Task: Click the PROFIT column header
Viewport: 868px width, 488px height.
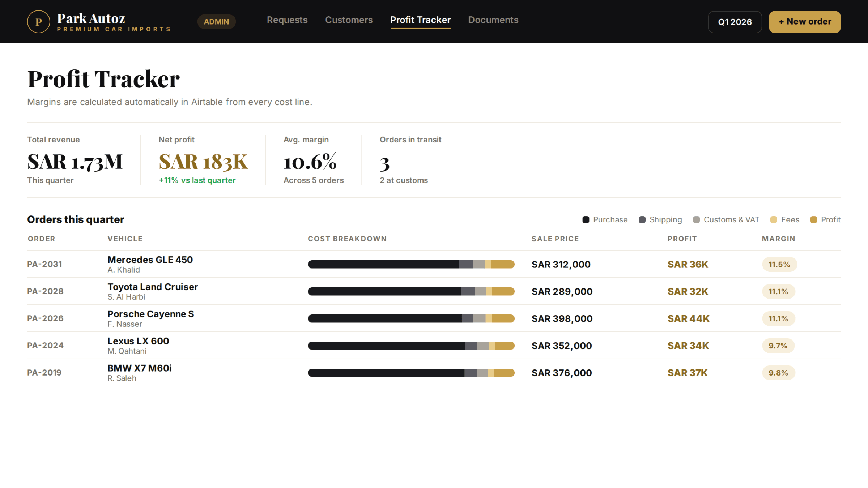Action: click(x=682, y=239)
